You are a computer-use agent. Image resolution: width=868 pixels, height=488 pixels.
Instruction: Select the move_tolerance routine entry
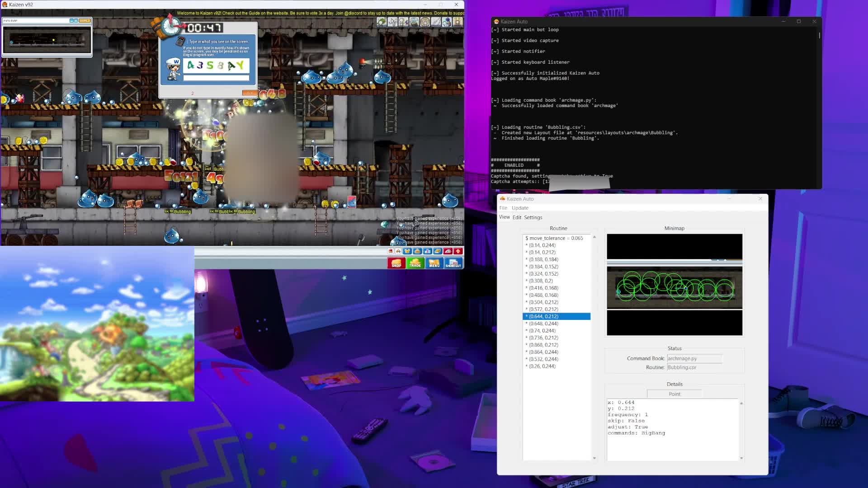pyautogui.click(x=554, y=238)
